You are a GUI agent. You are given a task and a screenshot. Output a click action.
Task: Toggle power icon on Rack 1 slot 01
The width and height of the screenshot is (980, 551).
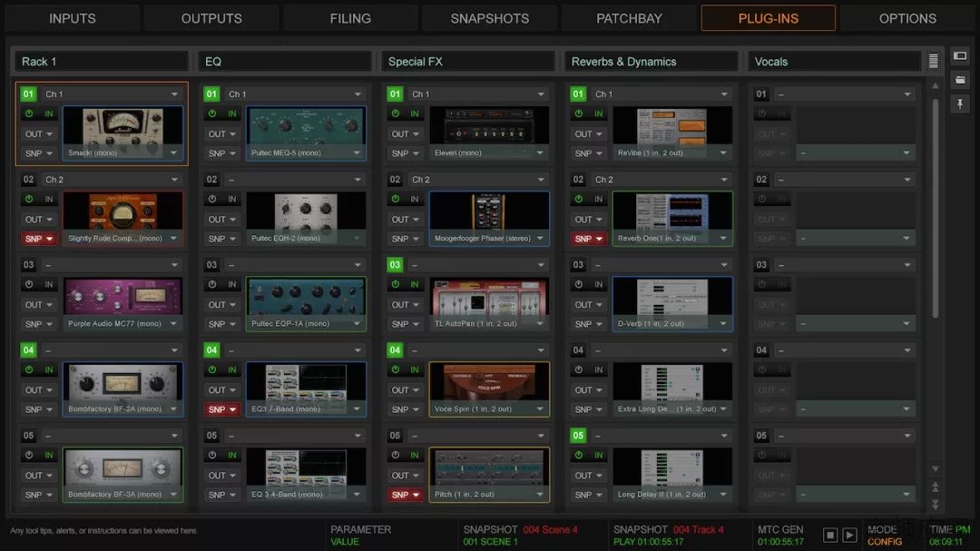click(x=29, y=113)
